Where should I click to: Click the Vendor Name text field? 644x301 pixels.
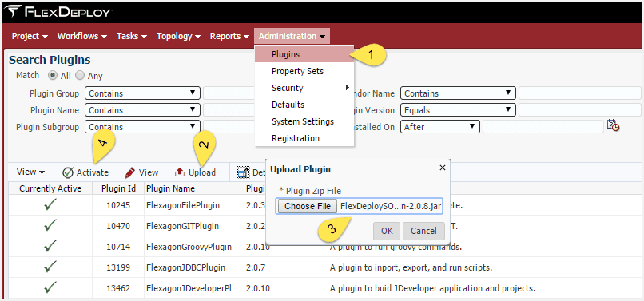pyautogui.click(x=579, y=93)
